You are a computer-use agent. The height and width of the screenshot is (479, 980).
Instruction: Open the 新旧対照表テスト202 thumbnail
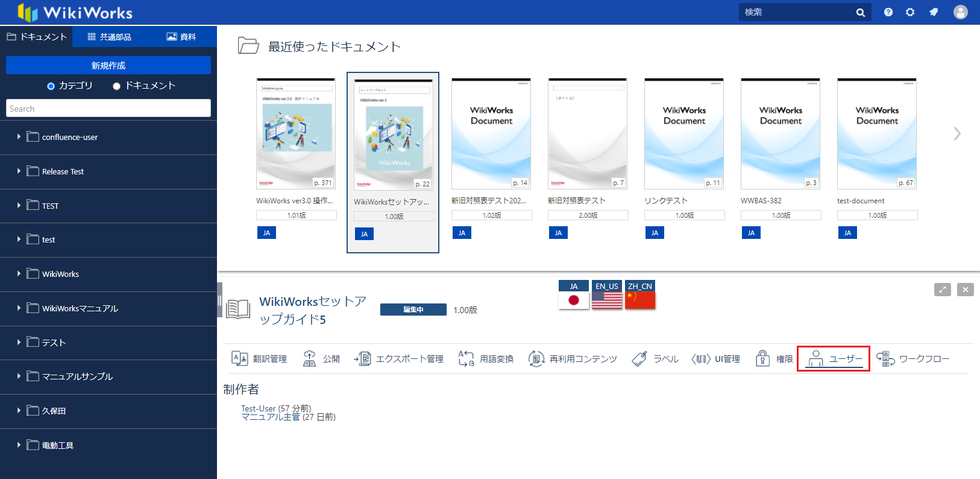coord(491,133)
